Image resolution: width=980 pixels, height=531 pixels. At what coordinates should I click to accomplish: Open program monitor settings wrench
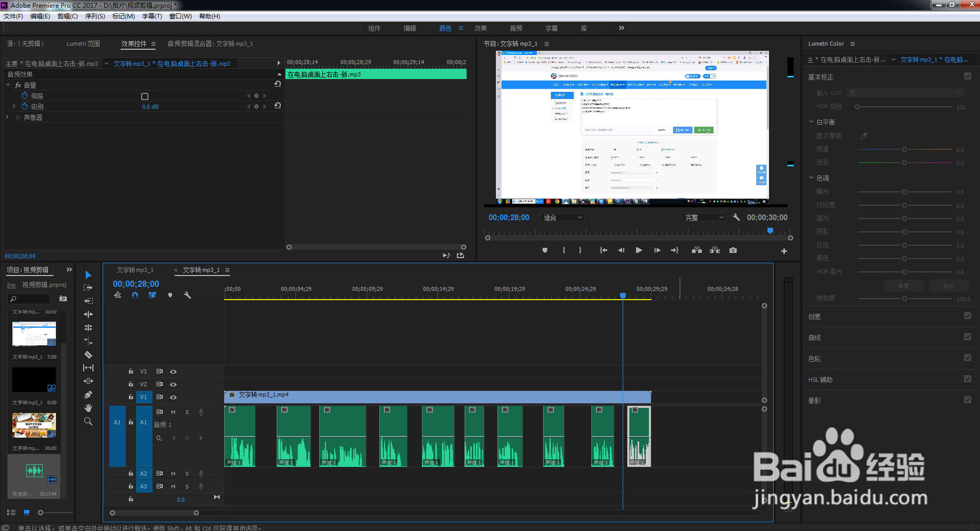tap(736, 217)
